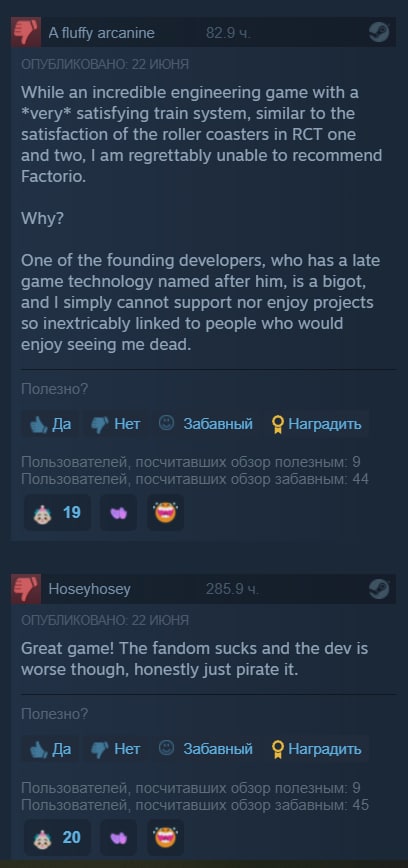
Task: Vote Нет on Hoseyhosey's review
Action: click(x=116, y=749)
